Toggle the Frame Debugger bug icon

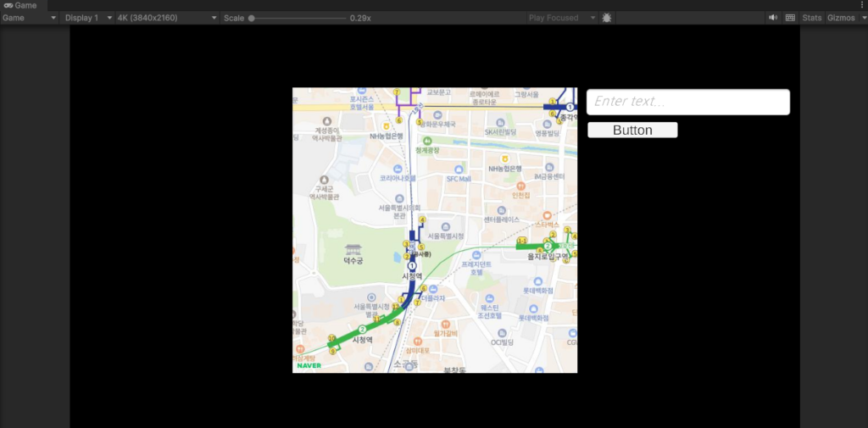[x=607, y=18]
